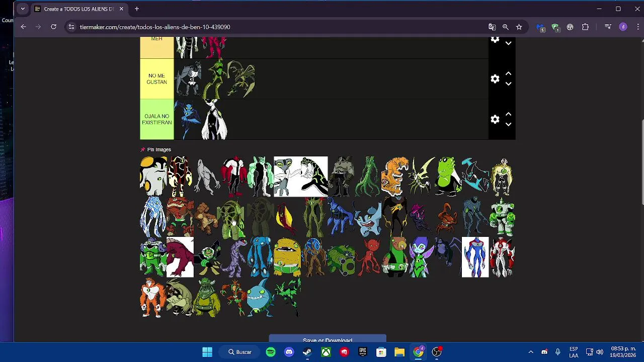Select the green vine Wildvine alien image
644x362 pixels.
tap(368, 176)
